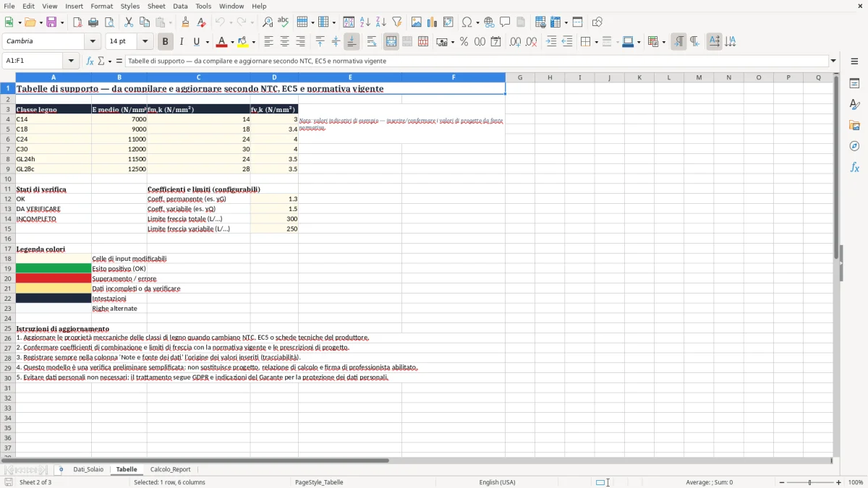Toggle the AutoFilter funnel icon
The image size is (868, 488).
click(x=396, y=22)
